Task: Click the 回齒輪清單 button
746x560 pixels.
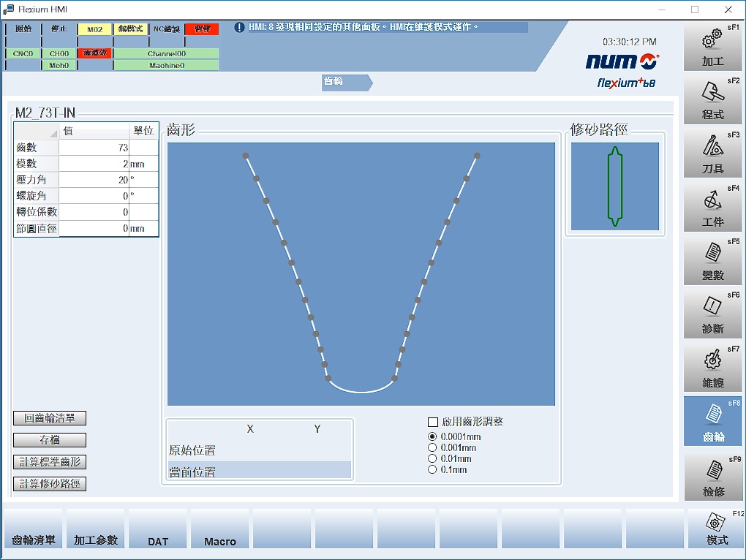Action: pyautogui.click(x=50, y=418)
